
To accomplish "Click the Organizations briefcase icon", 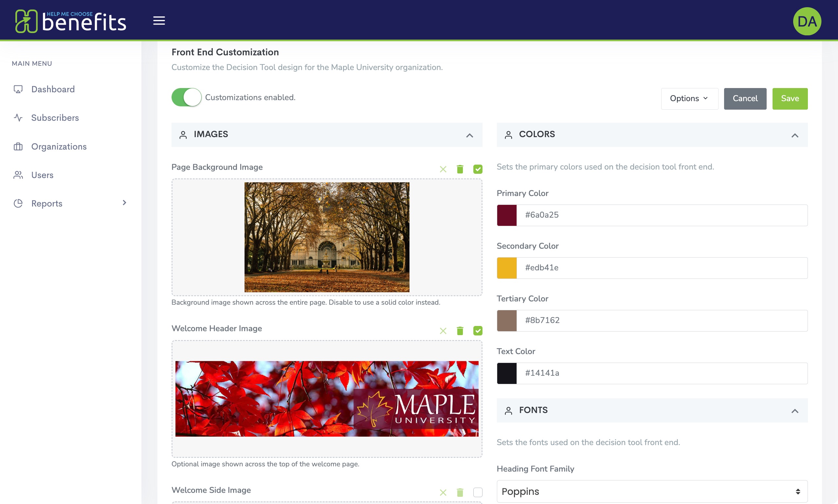I will 18,147.
